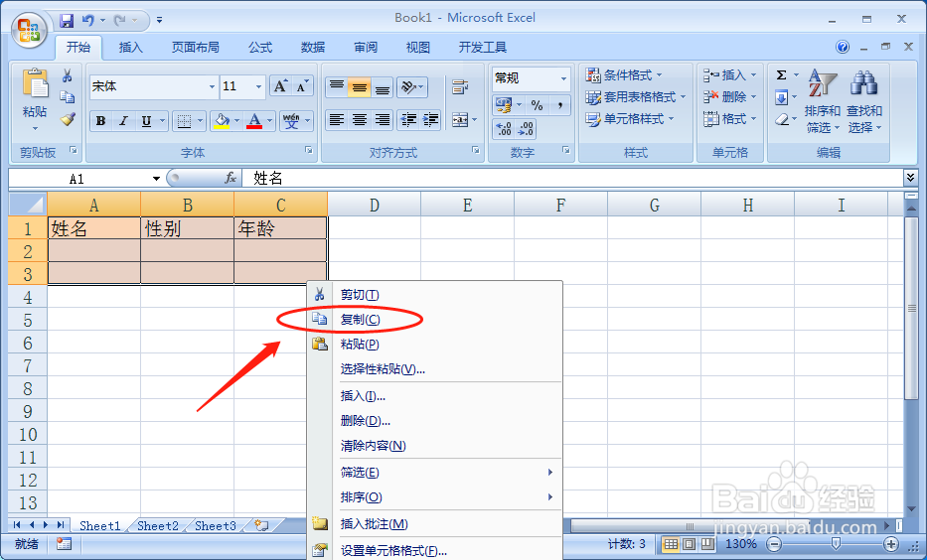Screen dimensions: 927x560
Task: Zoom in using the plus button
Action: (x=891, y=544)
